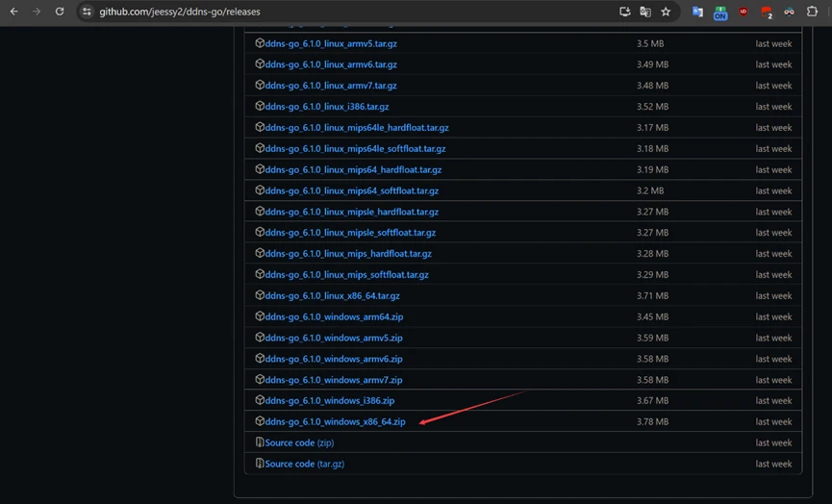The width and height of the screenshot is (832, 504).
Task: Click 'last week' on Source code (tar.gz) row
Action: (x=773, y=464)
